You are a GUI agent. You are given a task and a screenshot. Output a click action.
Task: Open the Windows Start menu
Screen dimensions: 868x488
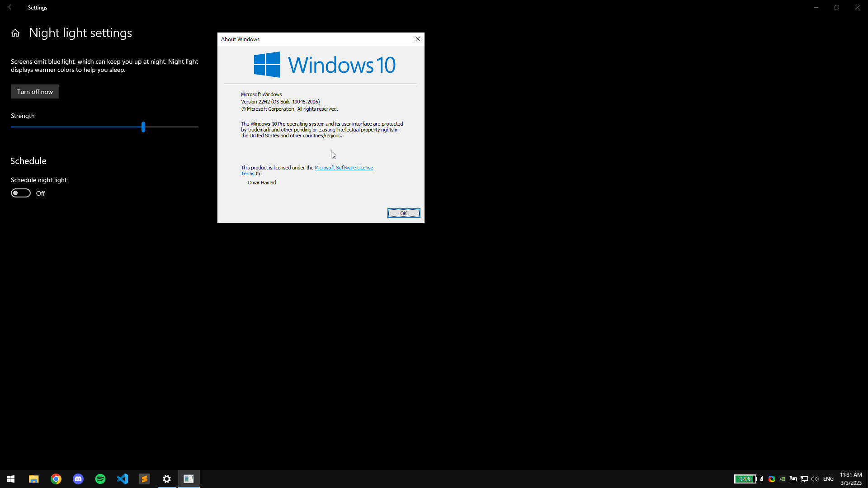[11, 479]
